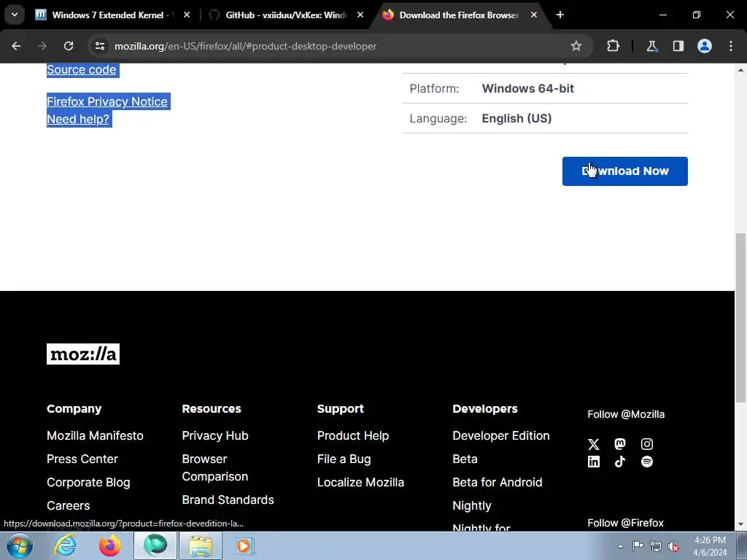Viewport: 747px width, 560px height.
Task: Open the Beta link under Developers
Action: pos(465,459)
